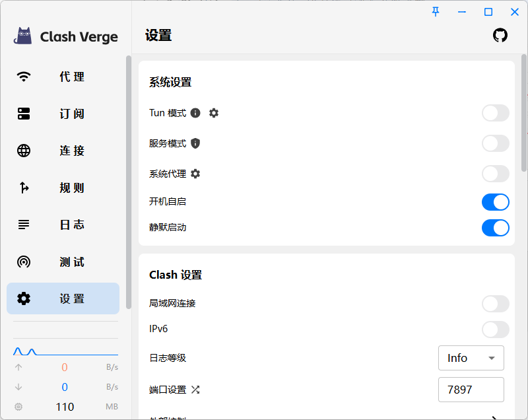Click the traffic graph in sidebar
528x420 pixels.
coord(65,349)
